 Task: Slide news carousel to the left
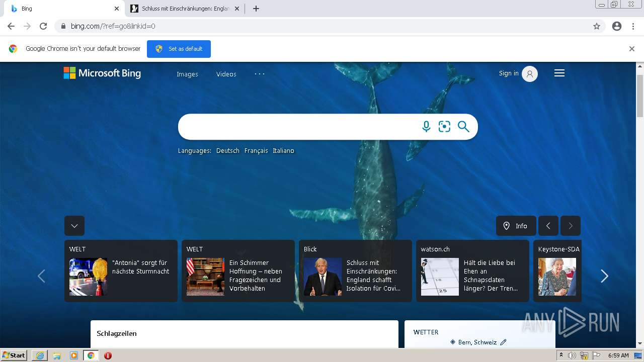41,276
